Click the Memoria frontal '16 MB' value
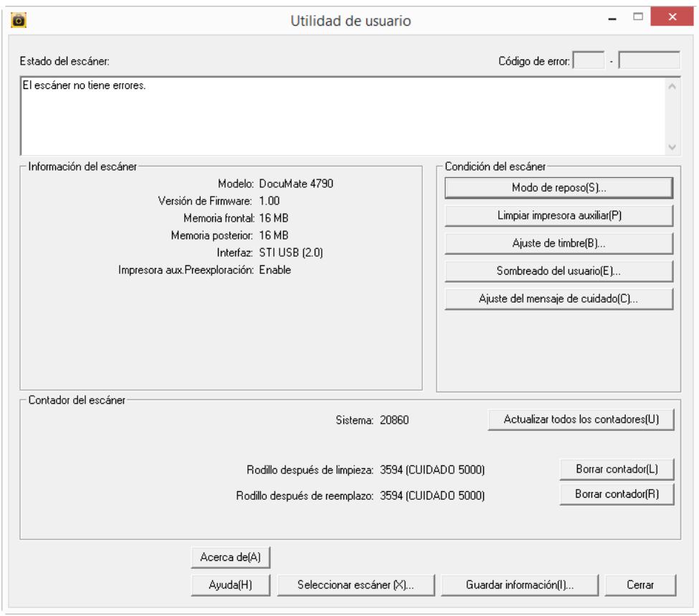Viewport: 699px width, 616px height. [x=274, y=218]
